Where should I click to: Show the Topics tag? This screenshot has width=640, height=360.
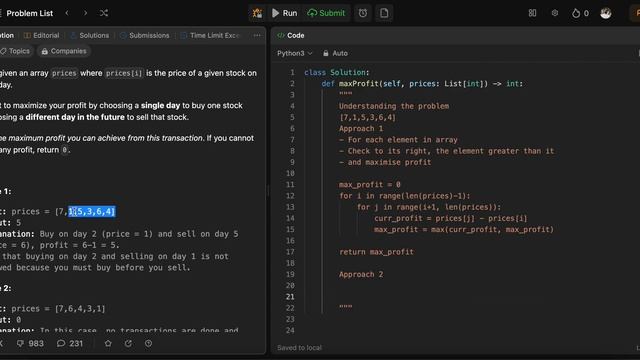pos(15,51)
